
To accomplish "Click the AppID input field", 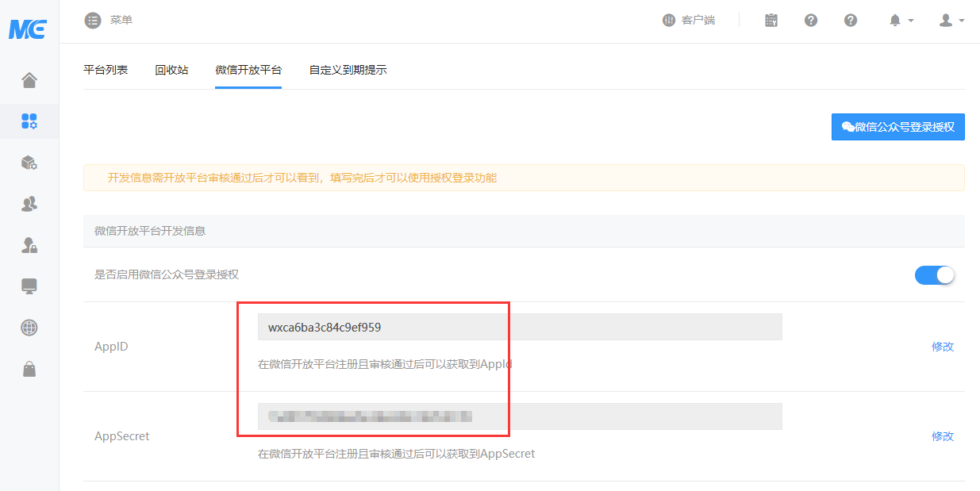I will coord(520,327).
